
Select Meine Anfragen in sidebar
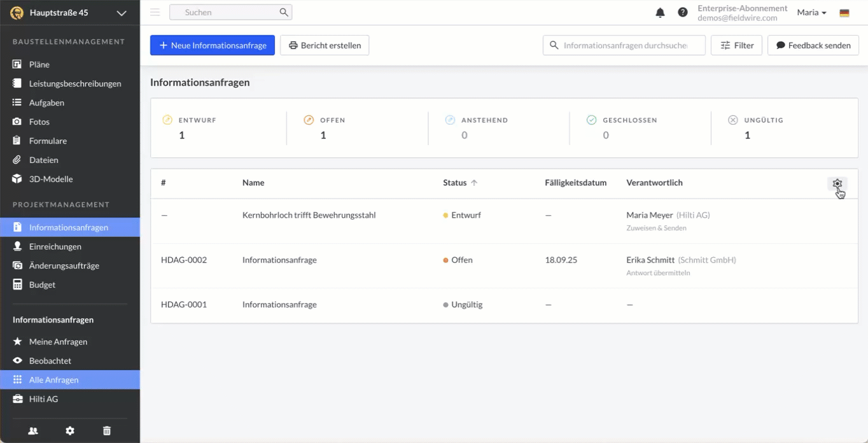coord(58,342)
